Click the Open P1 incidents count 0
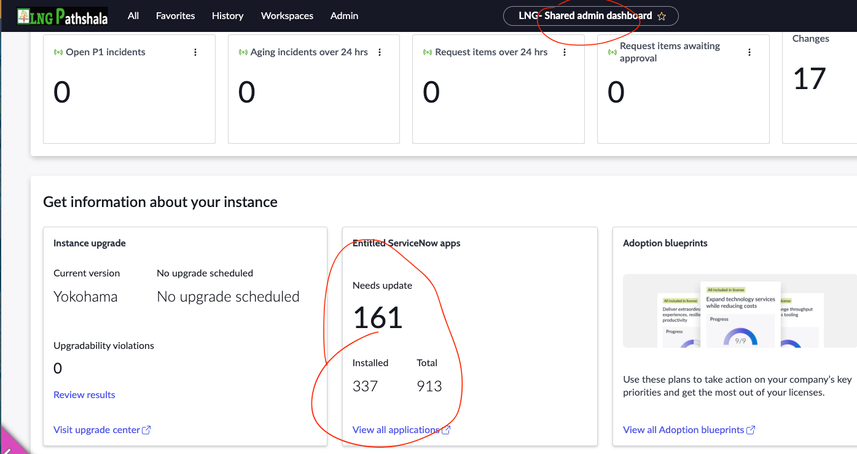This screenshot has height=454, width=857. [x=62, y=92]
